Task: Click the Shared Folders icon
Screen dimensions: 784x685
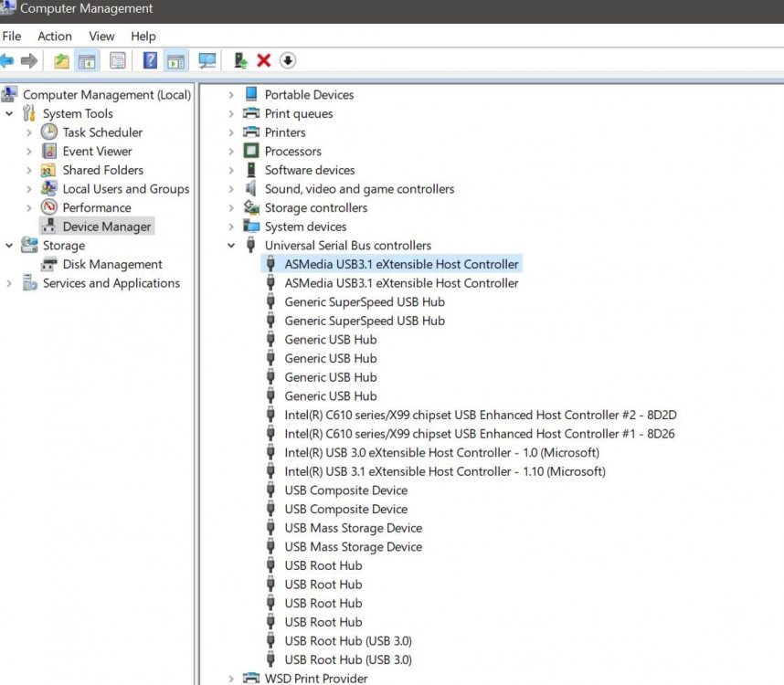Action: (48, 171)
